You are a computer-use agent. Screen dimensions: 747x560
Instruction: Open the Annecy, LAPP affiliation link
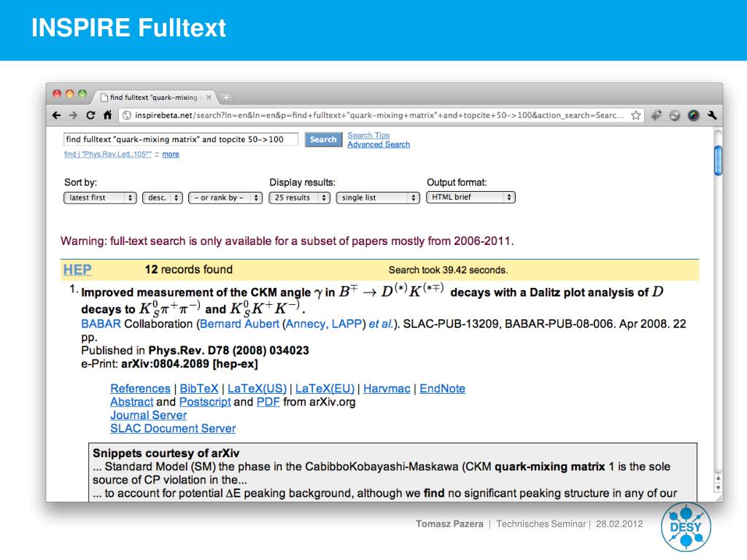click(x=324, y=324)
